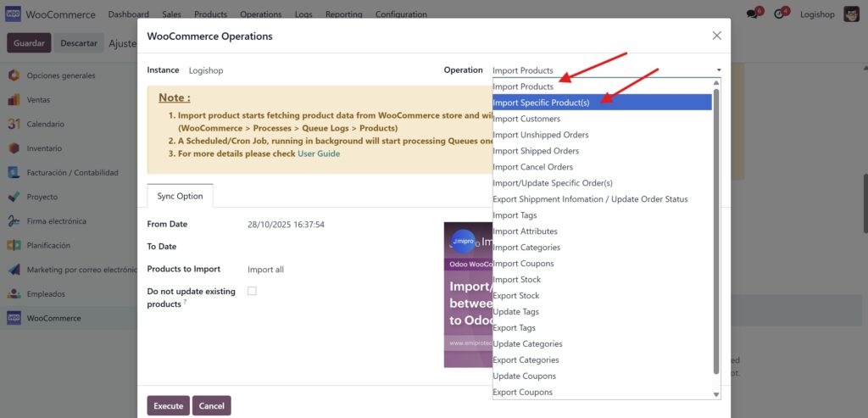The image size is (868, 418).
Task: Open the Products menu
Action: click(x=210, y=14)
